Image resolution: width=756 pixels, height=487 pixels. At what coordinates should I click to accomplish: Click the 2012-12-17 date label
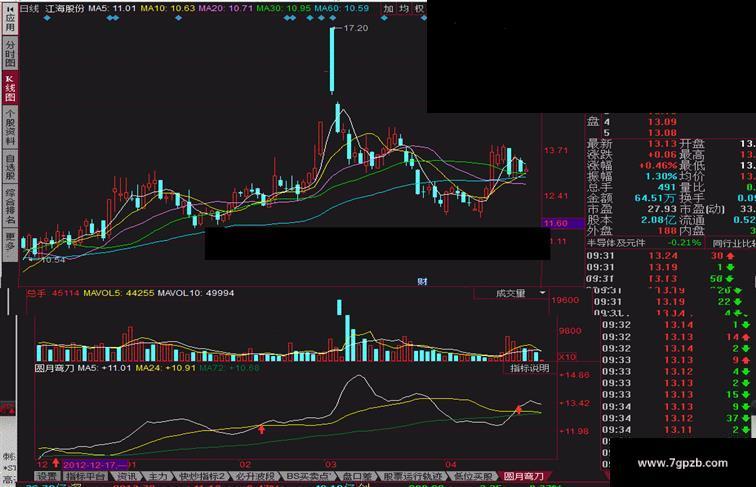pyautogui.click(x=95, y=465)
